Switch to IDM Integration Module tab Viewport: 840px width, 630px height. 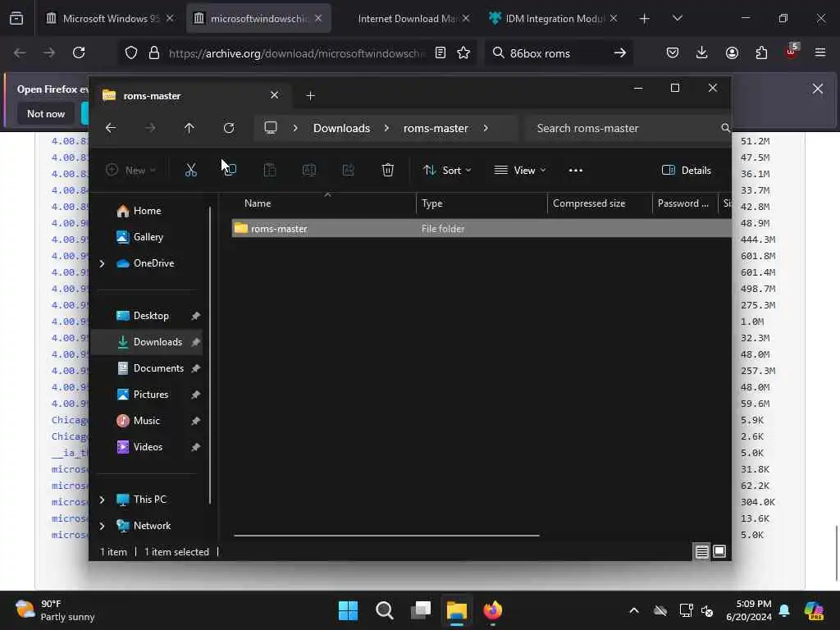(x=555, y=19)
